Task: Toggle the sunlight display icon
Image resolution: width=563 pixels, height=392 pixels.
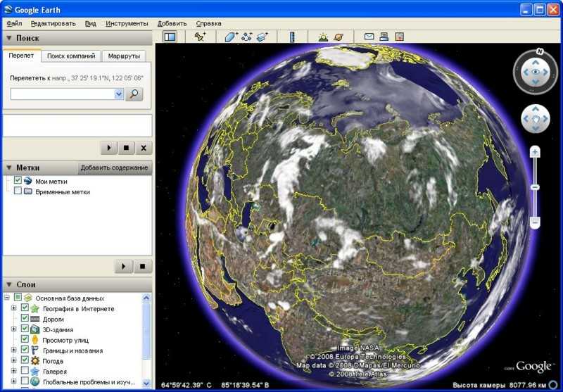Action: click(x=323, y=37)
